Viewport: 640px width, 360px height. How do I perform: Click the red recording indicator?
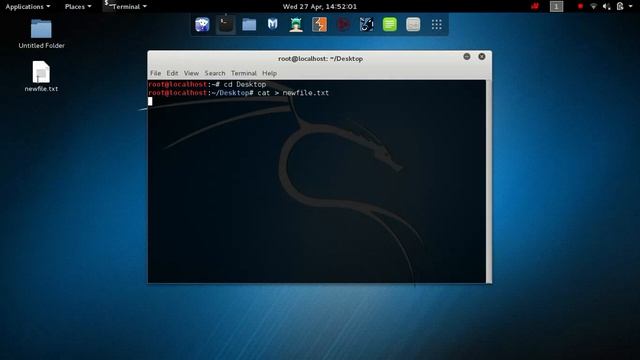click(x=580, y=6)
